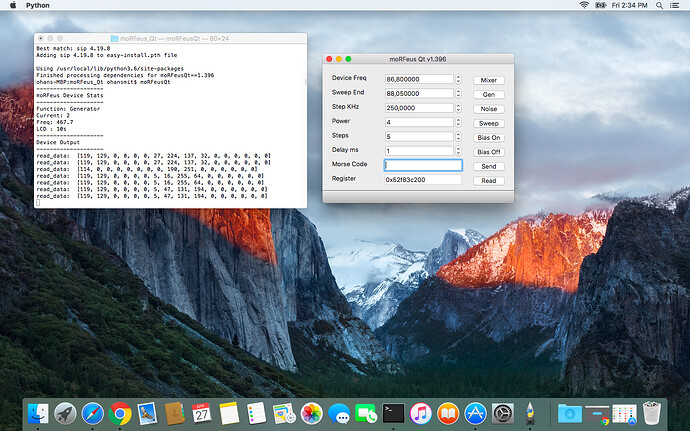Click the moRFeus Qt v1.396 title bar
This screenshot has width=690, height=431.
(x=418, y=59)
